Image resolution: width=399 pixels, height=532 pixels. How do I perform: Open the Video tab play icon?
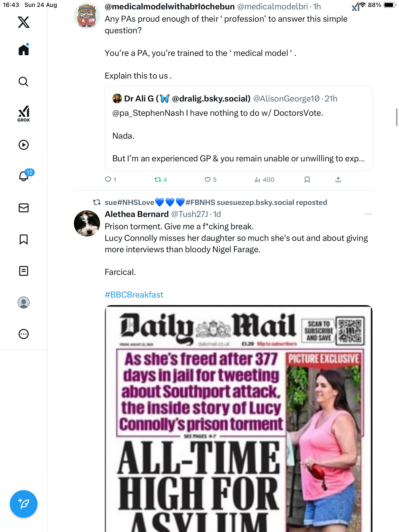coord(24,145)
